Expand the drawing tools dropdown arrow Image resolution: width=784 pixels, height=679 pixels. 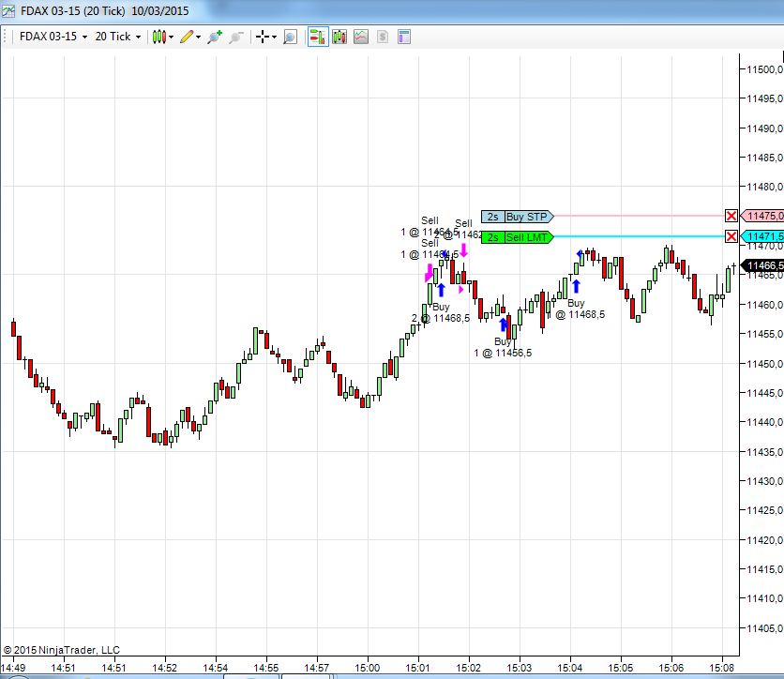[x=198, y=37]
